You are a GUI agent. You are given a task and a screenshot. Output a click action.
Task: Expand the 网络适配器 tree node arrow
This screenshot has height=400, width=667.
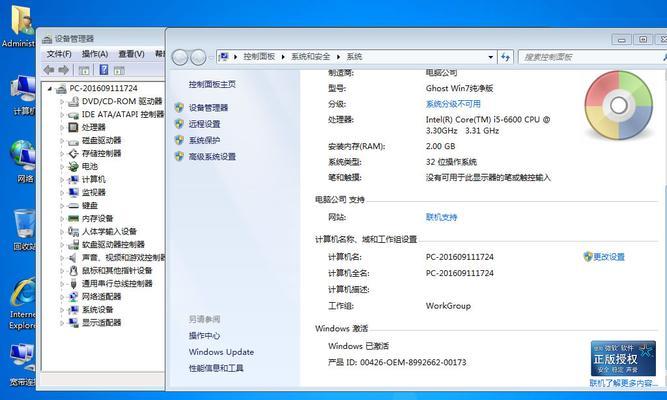pos(62,297)
